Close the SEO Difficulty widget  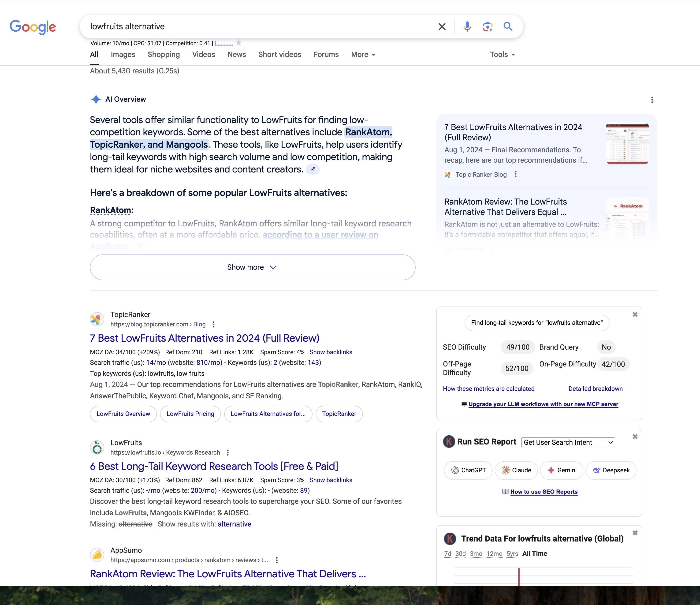click(635, 314)
